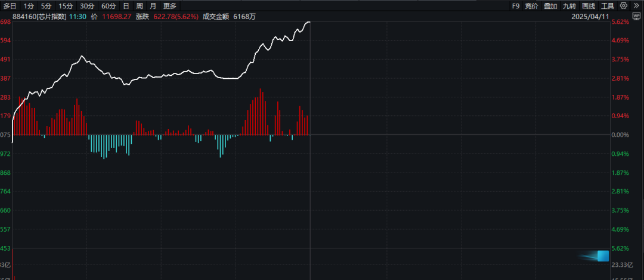Switch to the 1分 chart period
This screenshot has width=644, height=280.
29,6
